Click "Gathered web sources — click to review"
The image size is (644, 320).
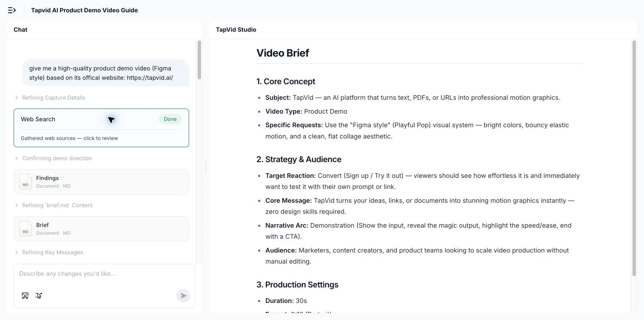click(69, 138)
